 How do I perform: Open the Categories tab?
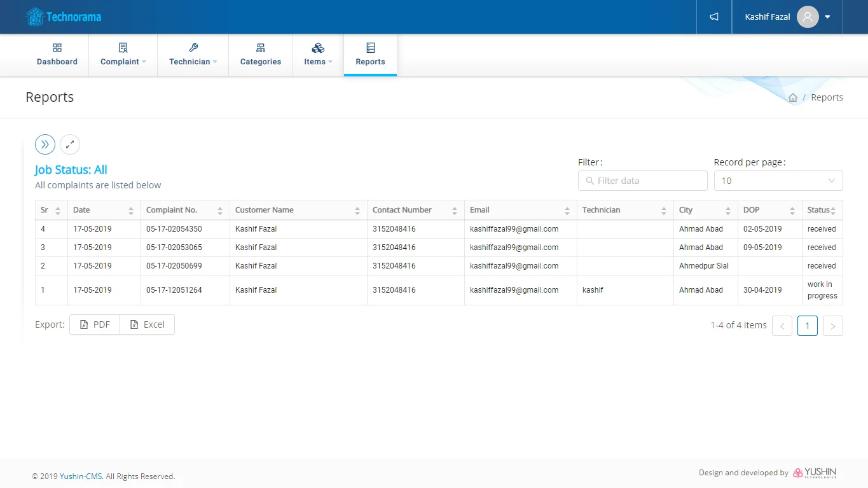coord(261,55)
